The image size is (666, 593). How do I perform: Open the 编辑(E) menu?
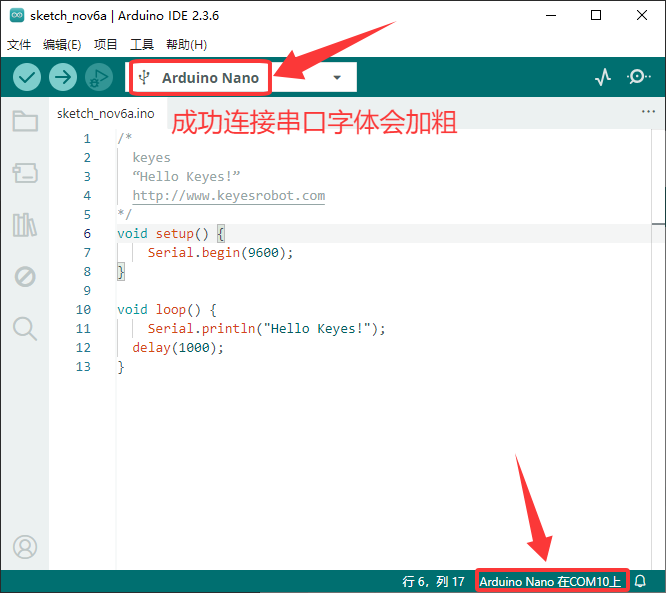[62, 45]
